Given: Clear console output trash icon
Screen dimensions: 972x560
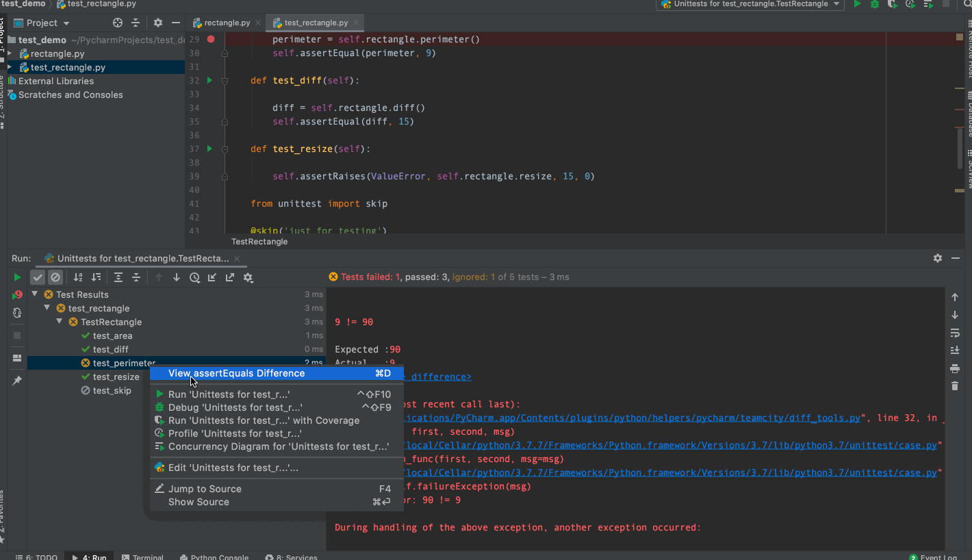Looking at the screenshot, I should point(955,386).
